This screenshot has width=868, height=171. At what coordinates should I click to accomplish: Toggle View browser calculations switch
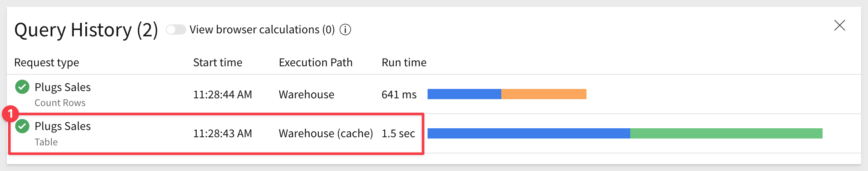pos(176,29)
